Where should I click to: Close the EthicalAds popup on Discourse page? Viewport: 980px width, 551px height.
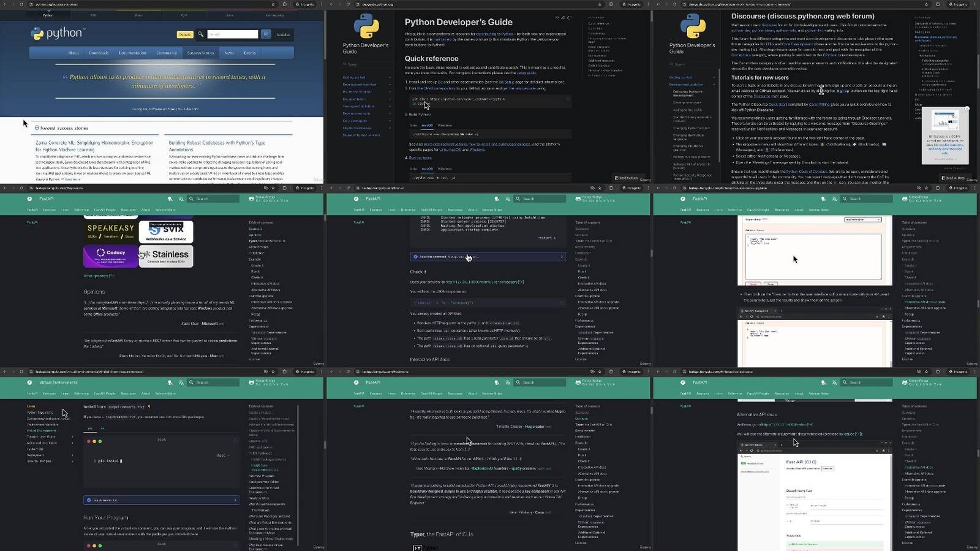click(967, 108)
